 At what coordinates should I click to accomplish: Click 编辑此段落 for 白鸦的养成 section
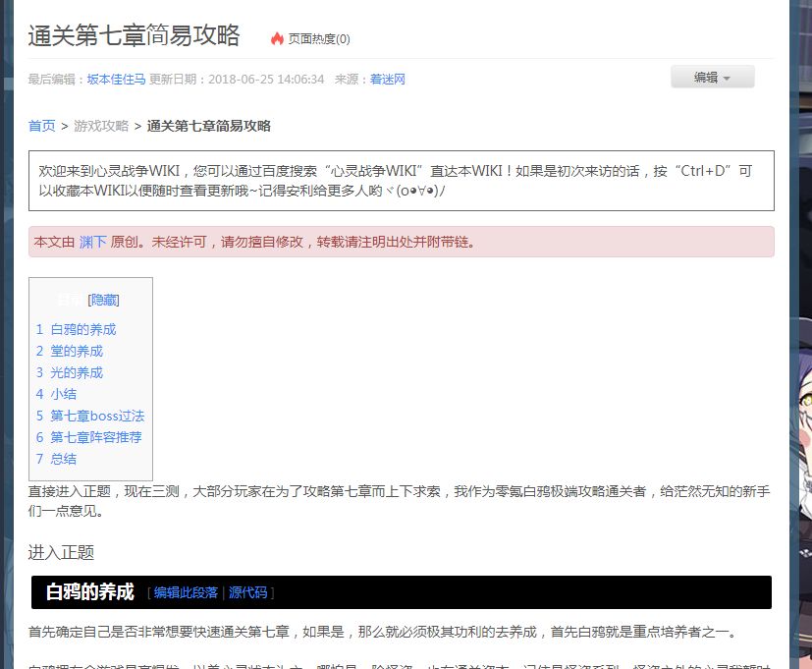tap(186, 592)
